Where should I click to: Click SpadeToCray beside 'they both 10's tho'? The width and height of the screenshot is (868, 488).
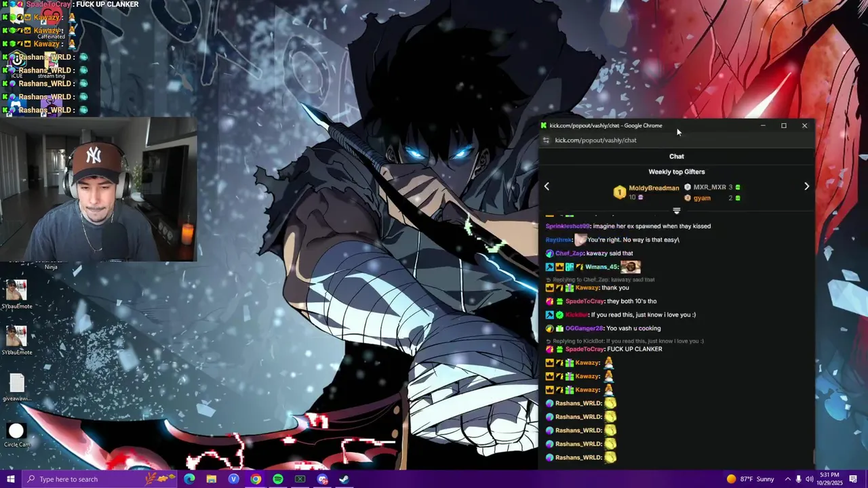(585, 302)
